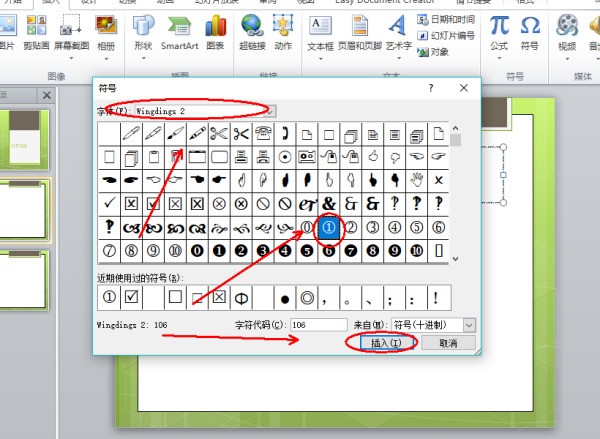
Task: Select the second slide thumbnail
Action: (x=24, y=211)
